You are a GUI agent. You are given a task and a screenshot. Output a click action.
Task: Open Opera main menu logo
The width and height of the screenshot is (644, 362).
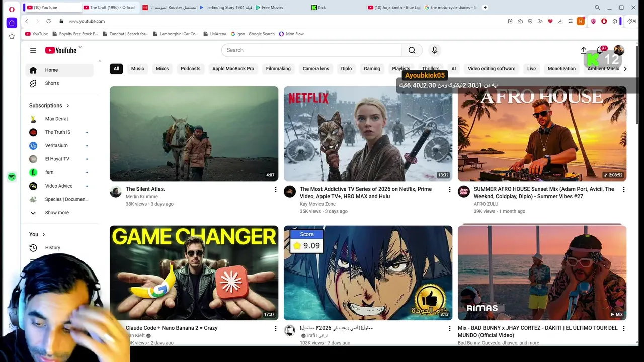coord(12,9)
